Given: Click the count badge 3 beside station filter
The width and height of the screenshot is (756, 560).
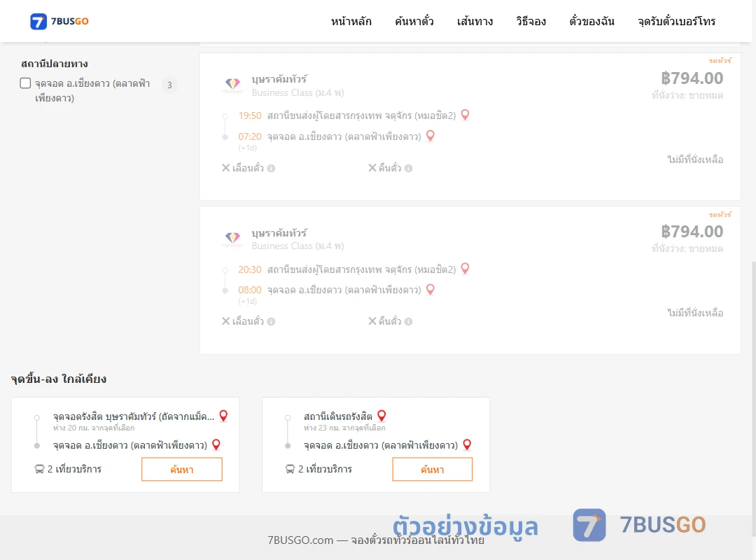Looking at the screenshot, I should pyautogui.click(x=169, y=85).
